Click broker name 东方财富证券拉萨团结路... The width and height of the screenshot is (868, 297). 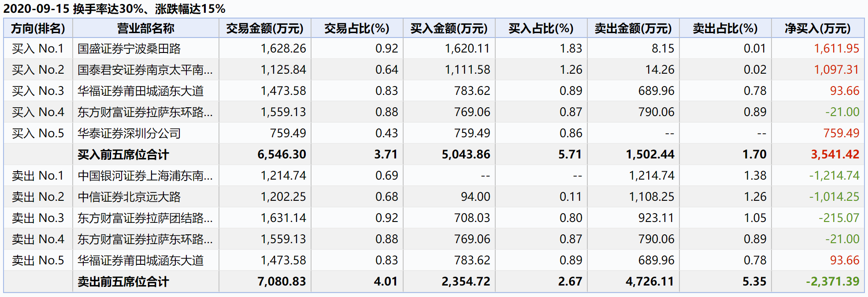coord(145,218)
